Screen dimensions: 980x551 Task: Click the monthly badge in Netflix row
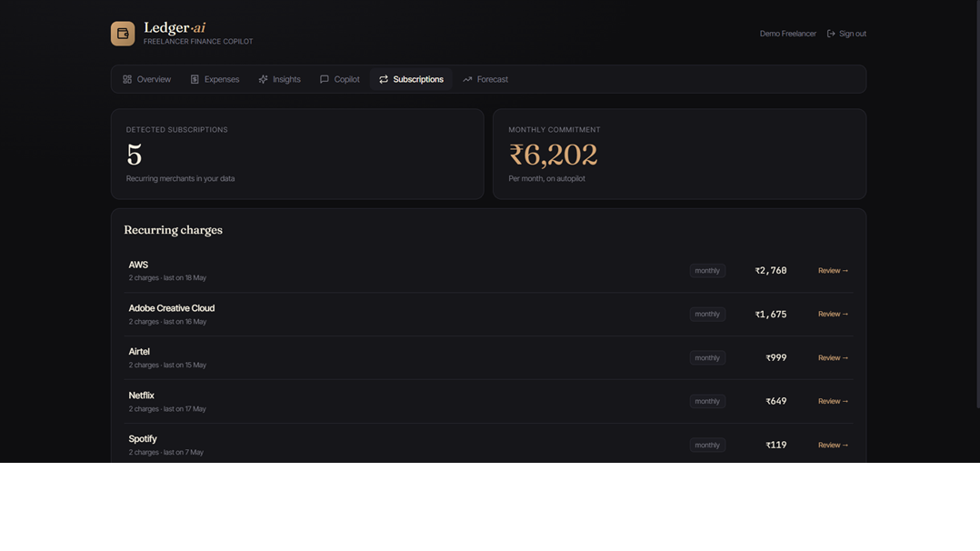pos(707,401)
